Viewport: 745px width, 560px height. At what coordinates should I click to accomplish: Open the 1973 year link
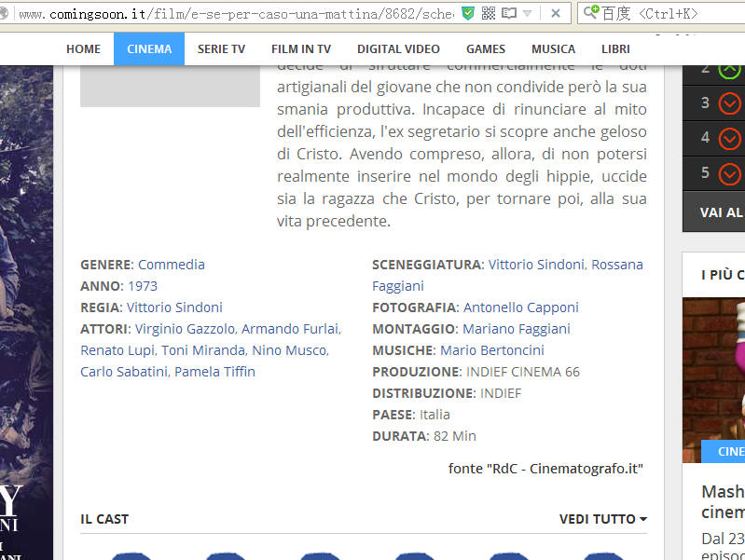pyautogui.click(x=143, y=286)
